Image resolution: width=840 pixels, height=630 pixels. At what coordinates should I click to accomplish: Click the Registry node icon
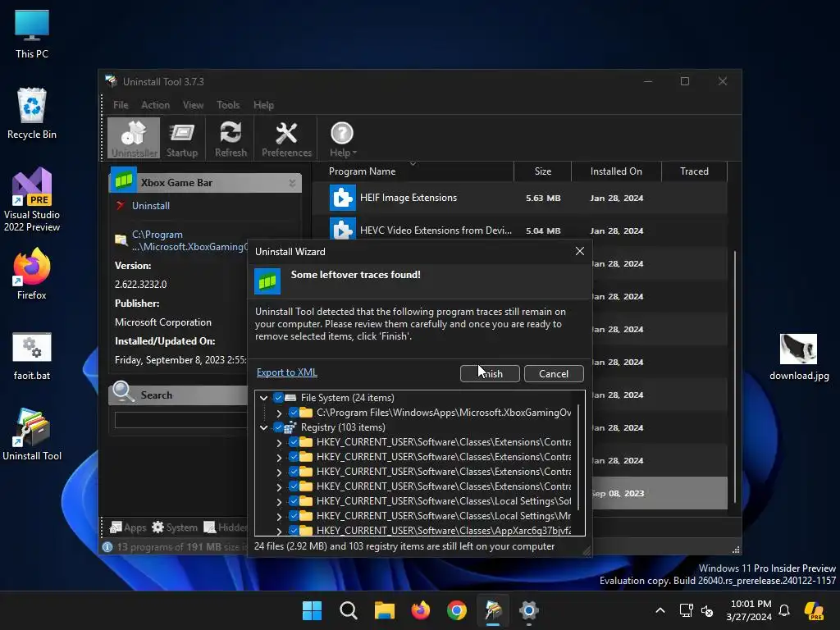[290, 427]
